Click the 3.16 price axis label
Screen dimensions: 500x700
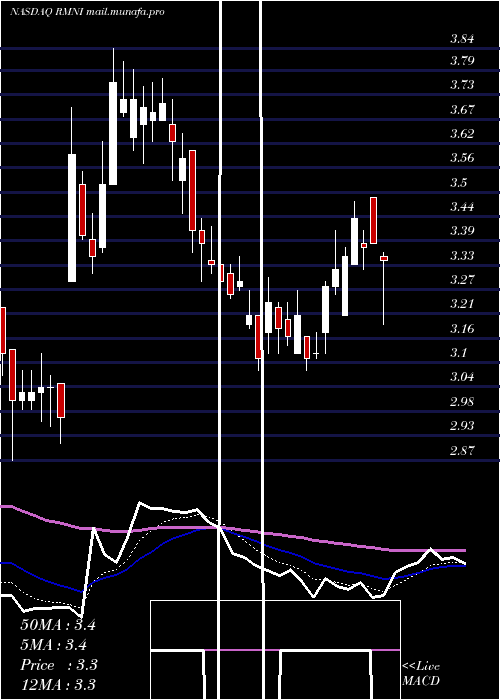click(x=462, y=328)
